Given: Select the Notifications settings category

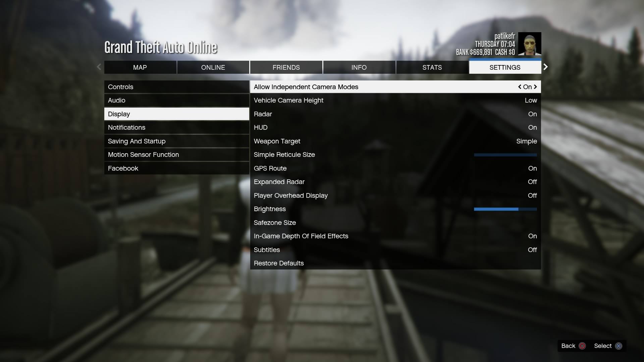Looking at the screenshot, I should [176, 127].
